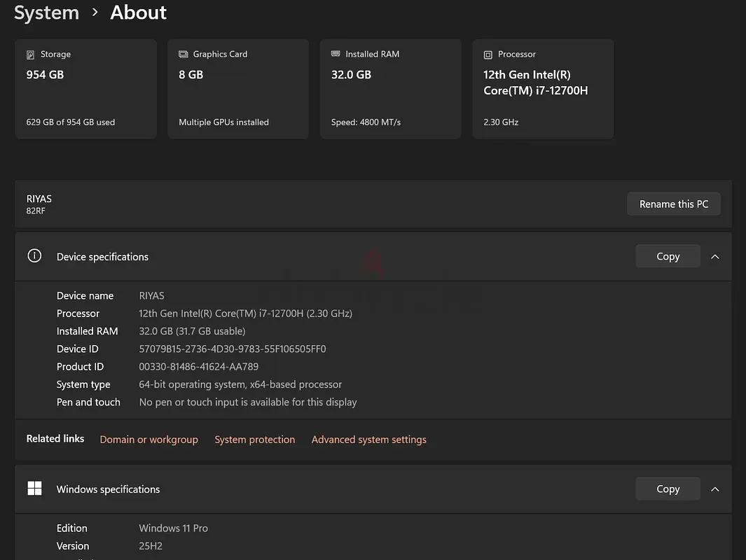
Task: Copy the Windows specifications
Action: pos(668,489)
